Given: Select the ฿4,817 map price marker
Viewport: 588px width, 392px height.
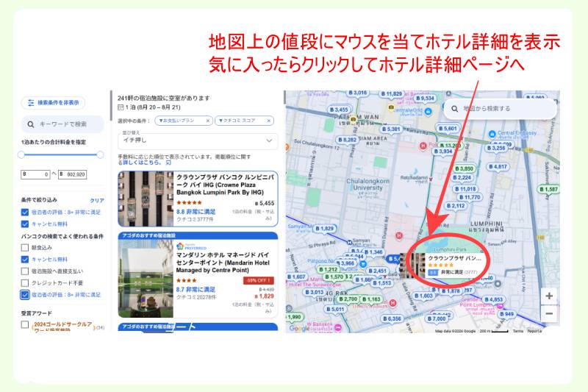Looking at the screenshot, I should [498, 166].
